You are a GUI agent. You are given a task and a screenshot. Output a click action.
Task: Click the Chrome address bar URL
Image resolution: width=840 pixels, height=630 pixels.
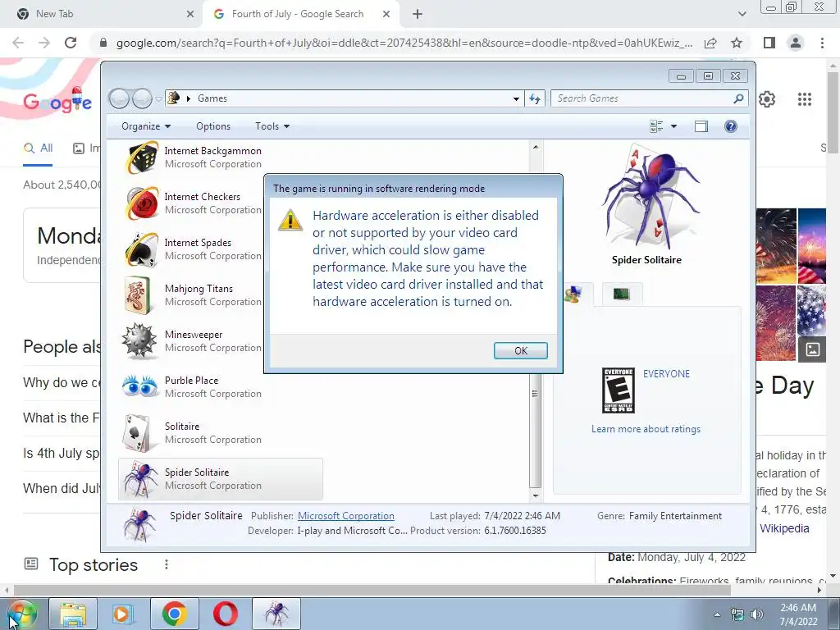coord(404,43)
